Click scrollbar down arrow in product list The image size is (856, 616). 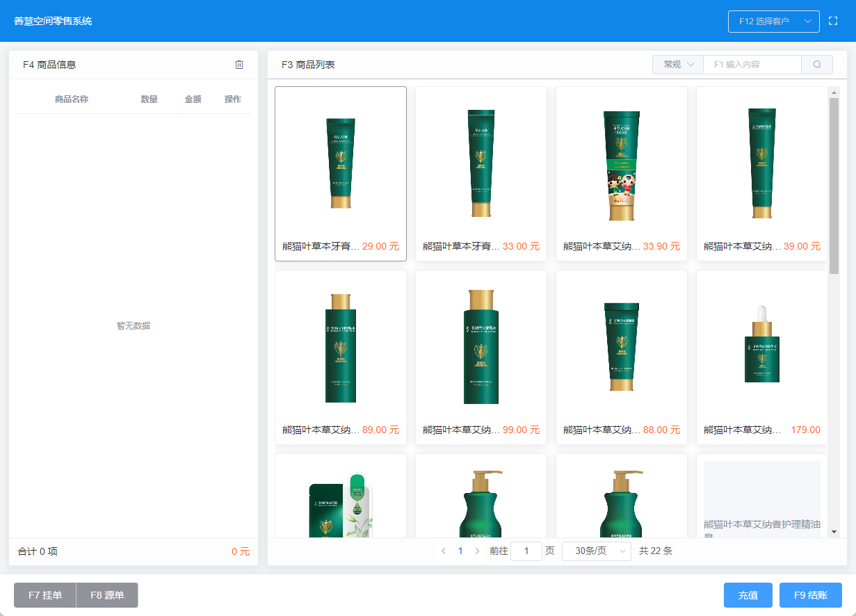click(x=834, y=531)
